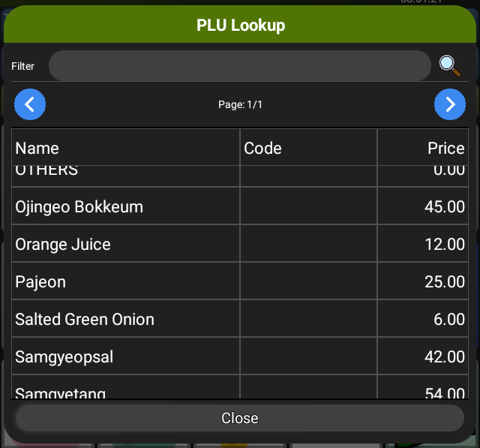Go to the next page arrow
Screen dimensions: 480x448
tap(450, 104)
